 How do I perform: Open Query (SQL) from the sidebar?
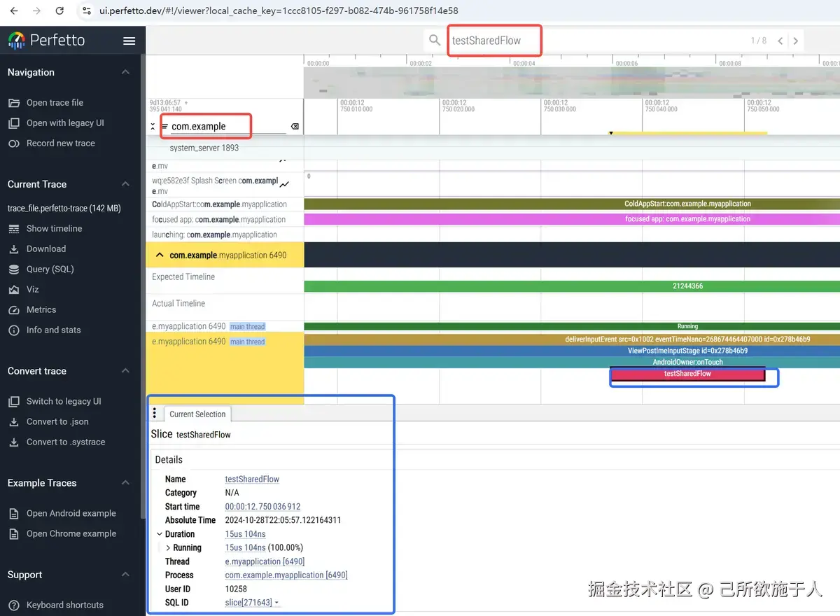(x=50, y=269)
